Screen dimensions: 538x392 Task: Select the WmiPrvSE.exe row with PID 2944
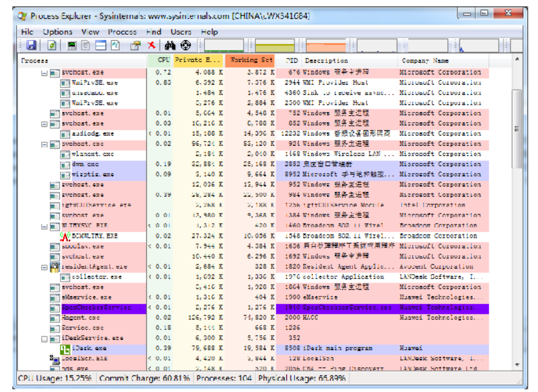tap(254, 83)
